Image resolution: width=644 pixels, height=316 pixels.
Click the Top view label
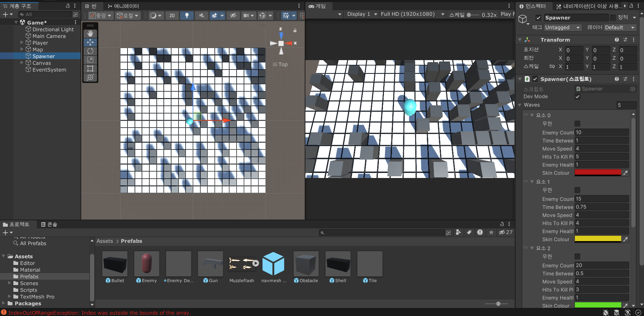click(x=283, y=64)
